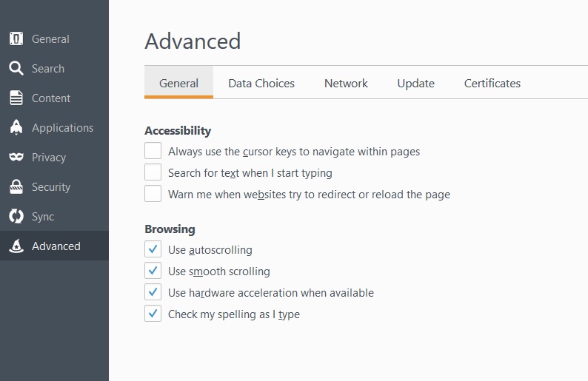588x381 pixels.
Task: Open the Sync arrows icon
Action: pos(16,216)
